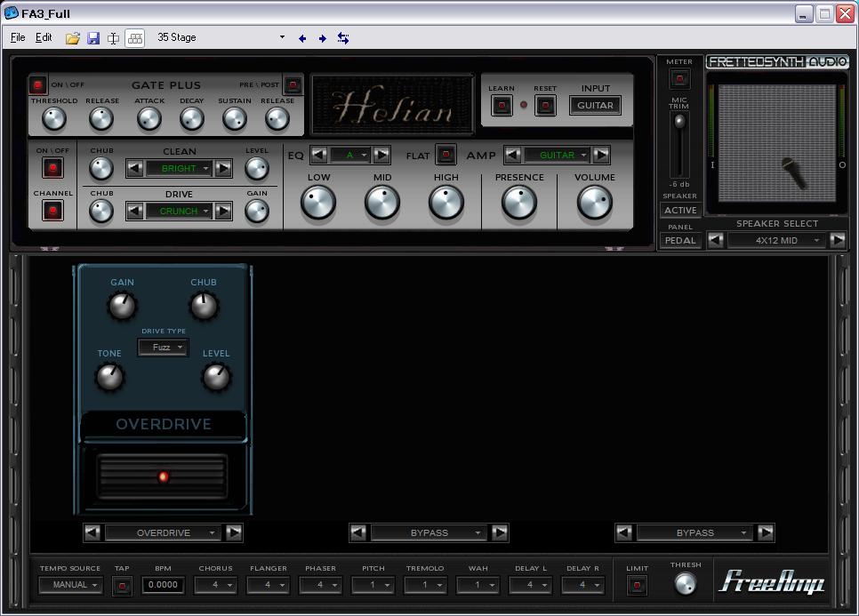Previous effect in OVERDRIVE pedal slot
Screen dimensions: 859x616
pyautogui.click(x=92, y=532)
